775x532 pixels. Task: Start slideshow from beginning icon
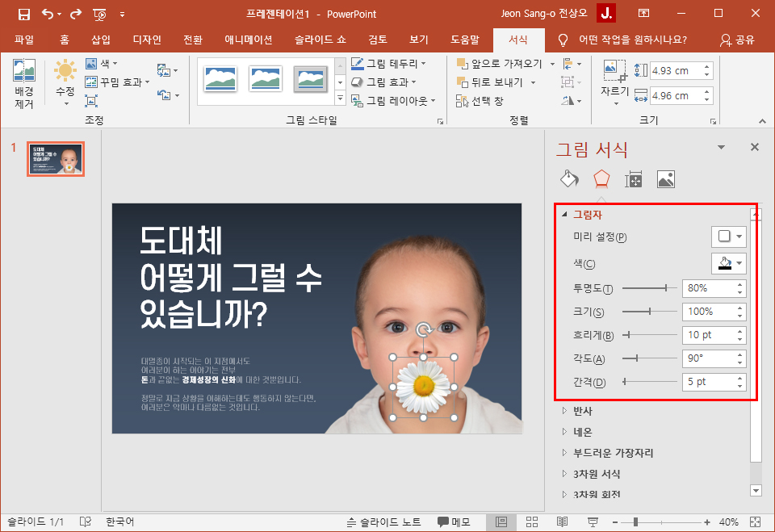[99, 15]
